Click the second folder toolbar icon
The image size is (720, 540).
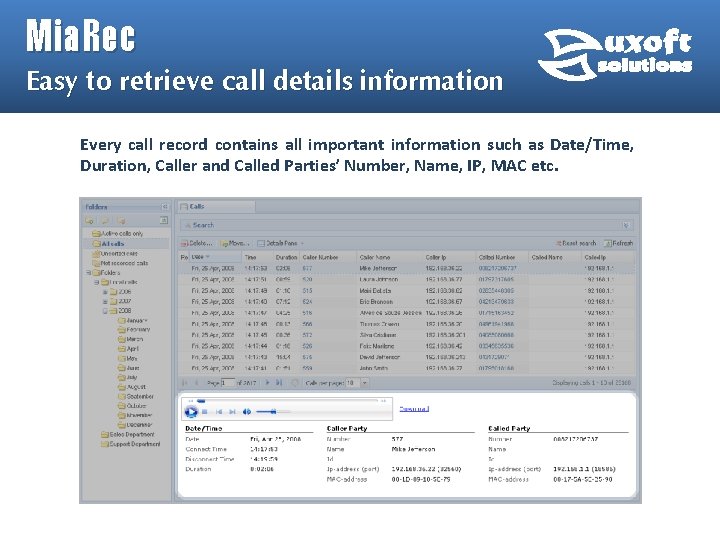tap(105, 221)
